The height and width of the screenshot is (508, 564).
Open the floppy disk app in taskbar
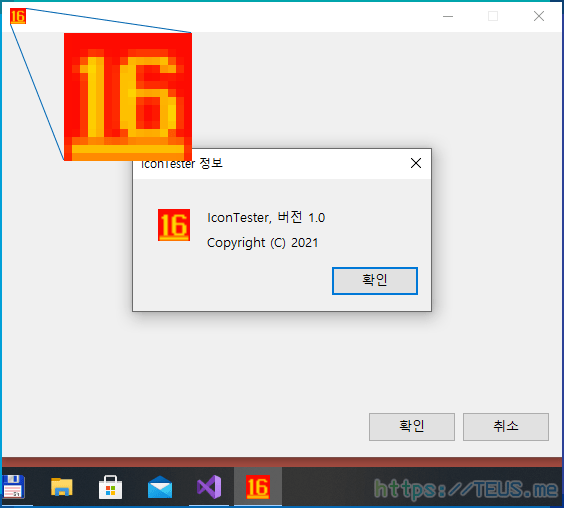pyautogui.click(x=13, y=486)
